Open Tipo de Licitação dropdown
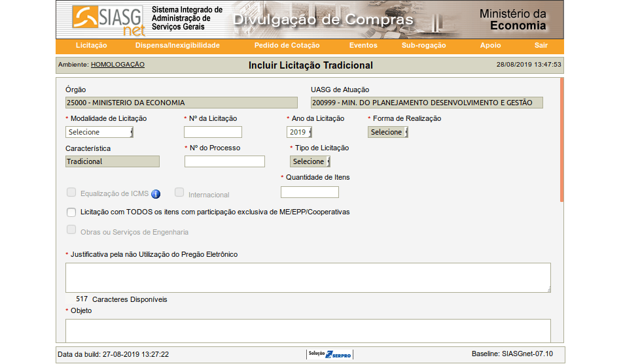 tap(310, 161)
